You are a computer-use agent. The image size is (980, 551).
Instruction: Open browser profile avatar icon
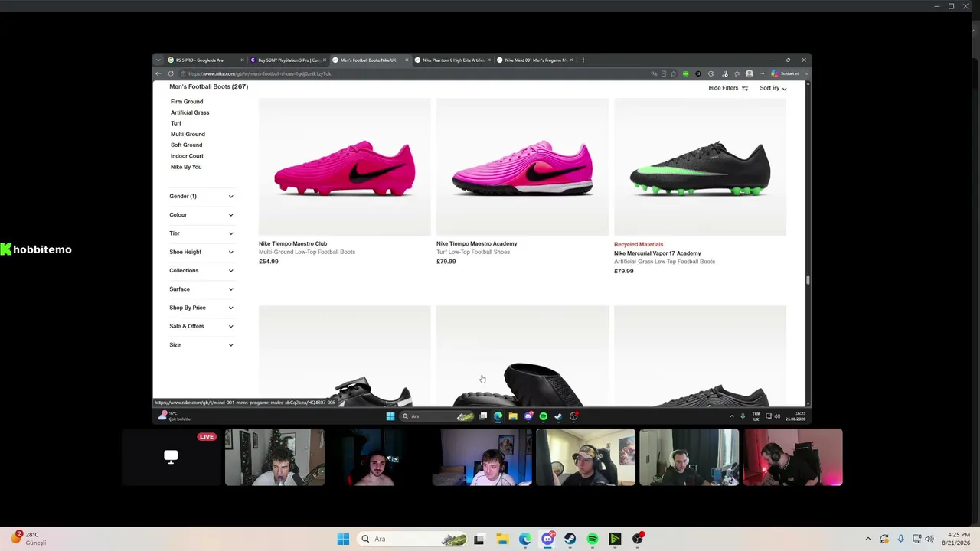750,73
